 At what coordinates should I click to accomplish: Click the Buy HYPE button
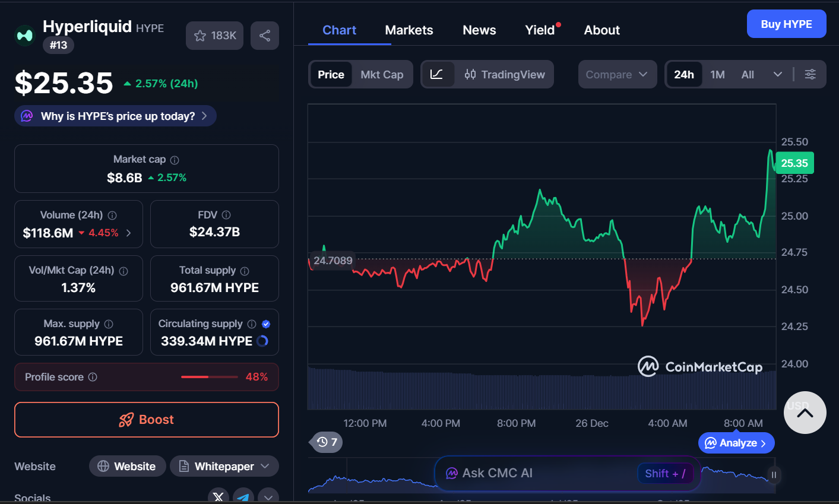tap(786, 24)
